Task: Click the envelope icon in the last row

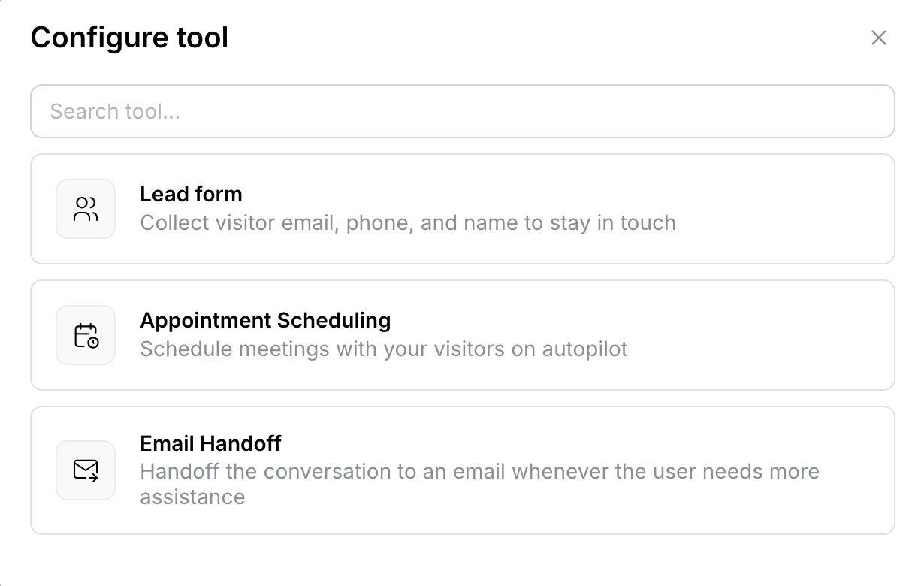Action: tap(85, 470)
